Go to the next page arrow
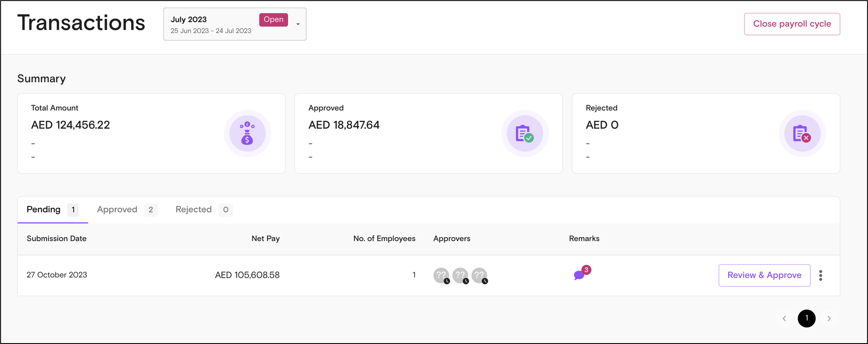 pos(829,318)
